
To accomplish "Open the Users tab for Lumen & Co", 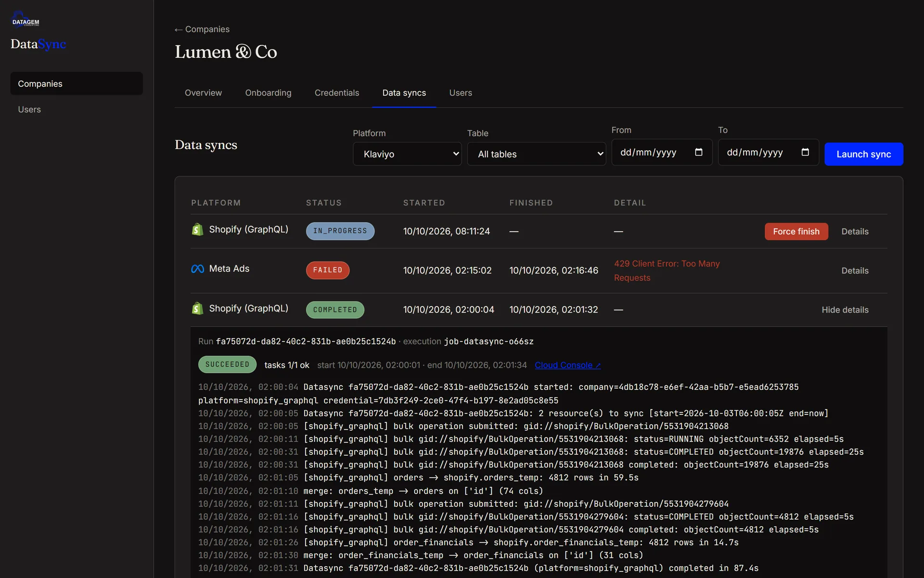I will [461, 93].
